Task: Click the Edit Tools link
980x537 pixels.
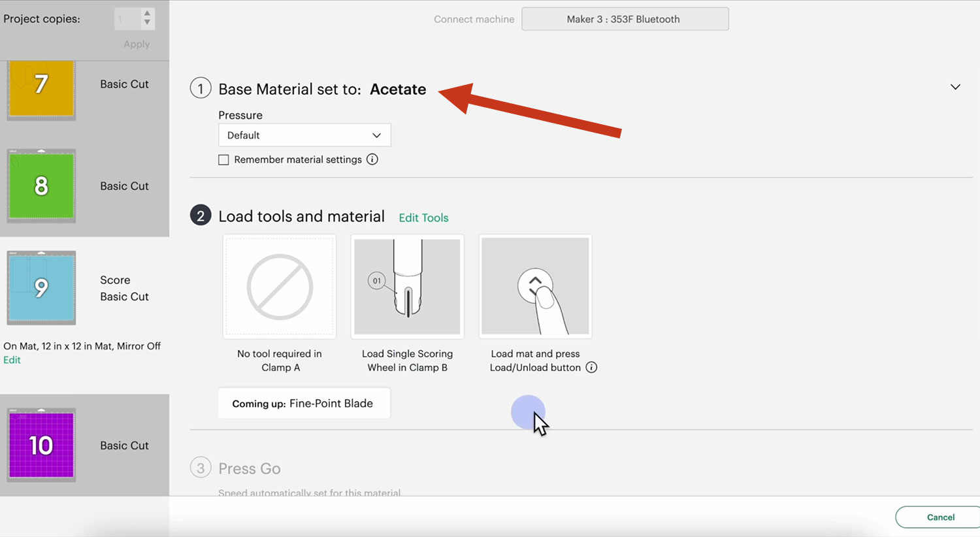Action: click(x=423, y=218)
